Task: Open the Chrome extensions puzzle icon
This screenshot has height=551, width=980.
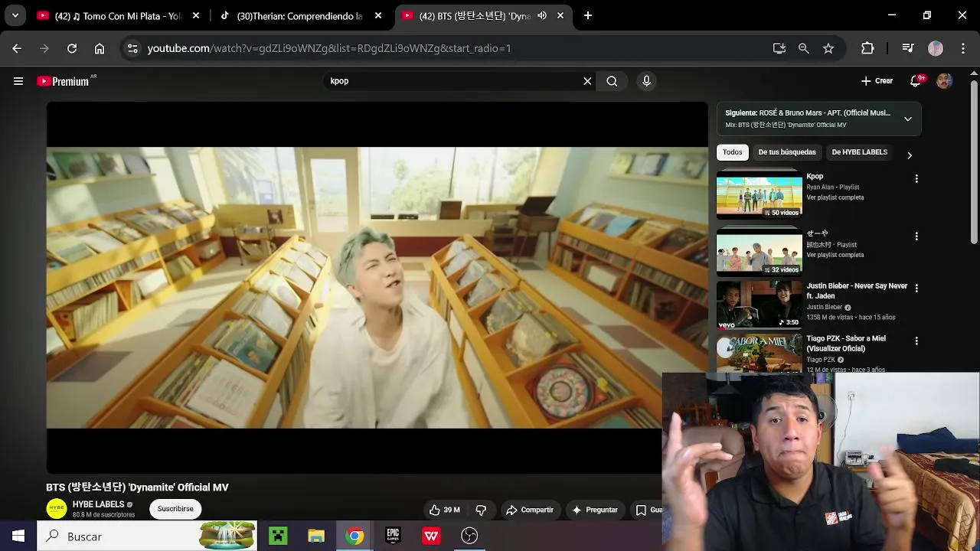Action: [x=867, y=48]
